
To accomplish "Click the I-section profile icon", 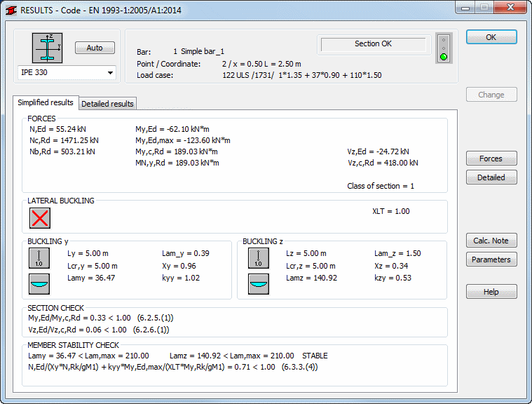I will point(47,48).
